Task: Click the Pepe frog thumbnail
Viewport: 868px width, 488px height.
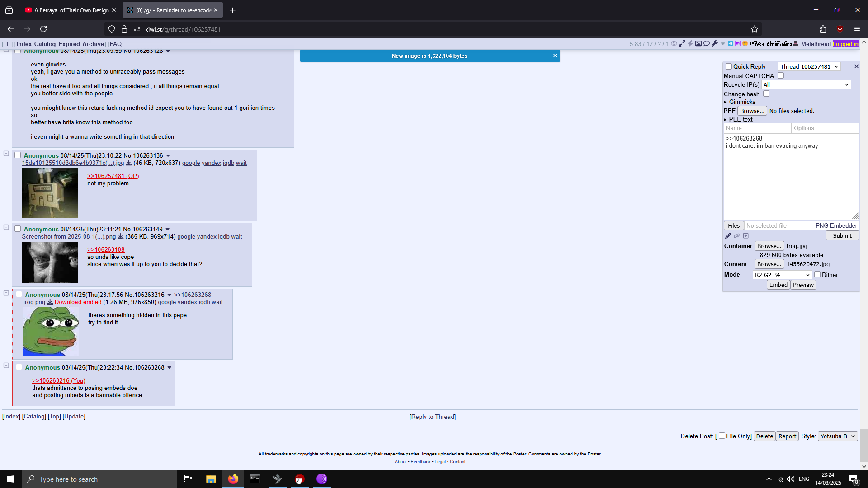Action: click(51, 332)
